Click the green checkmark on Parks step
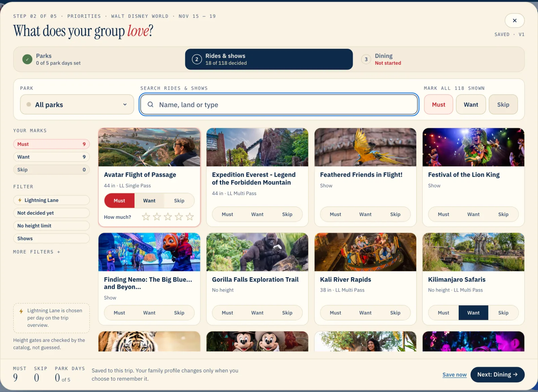Image resolution: width=538 pixels, height=392 pixels. click(x=27, y=59)
